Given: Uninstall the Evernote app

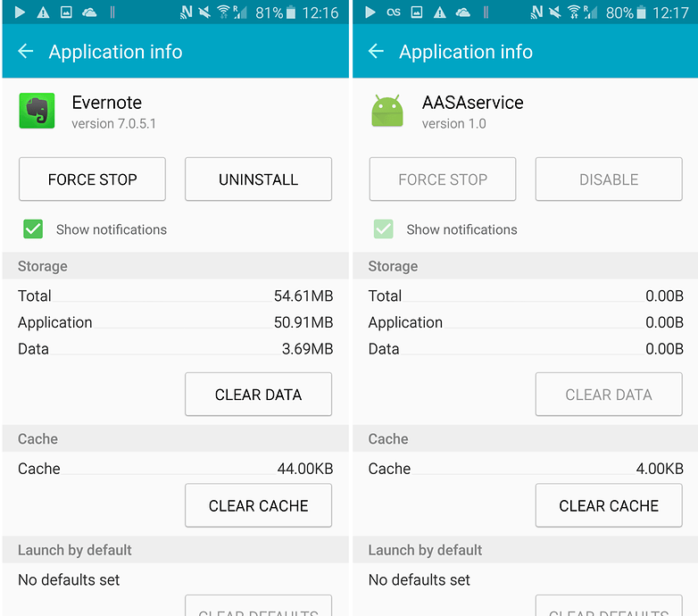Looking at the screenshot, I should coord(258,179).
